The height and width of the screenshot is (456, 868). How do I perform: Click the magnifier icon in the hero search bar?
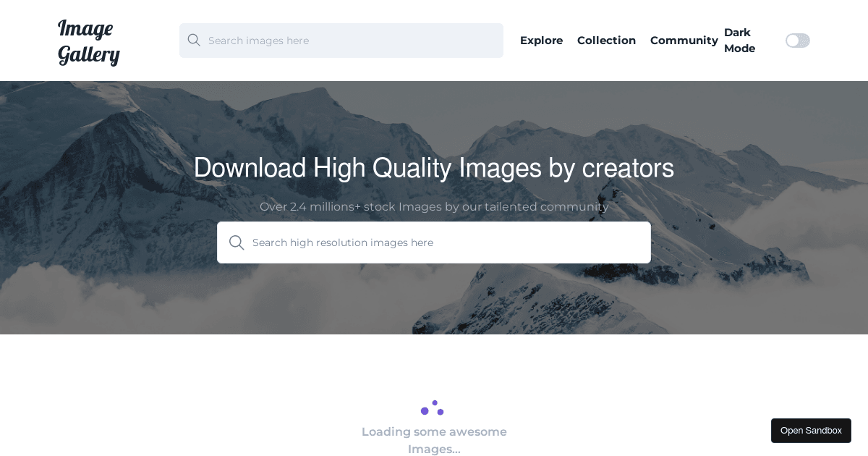click(237, 242)
